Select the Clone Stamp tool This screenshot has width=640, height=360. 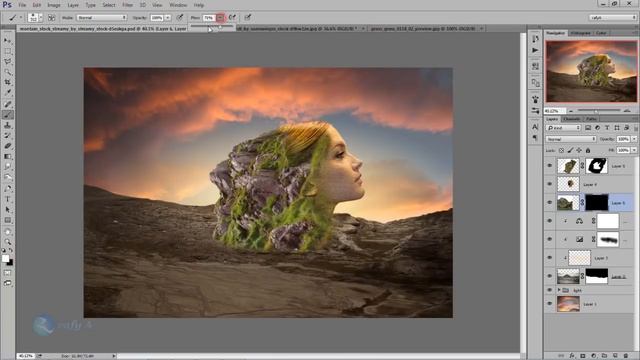[8, 125]
